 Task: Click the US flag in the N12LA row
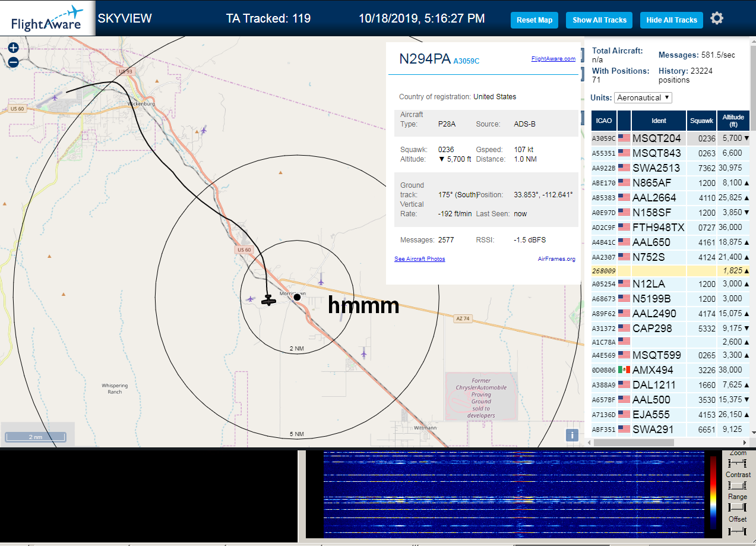tap(624, 283)
